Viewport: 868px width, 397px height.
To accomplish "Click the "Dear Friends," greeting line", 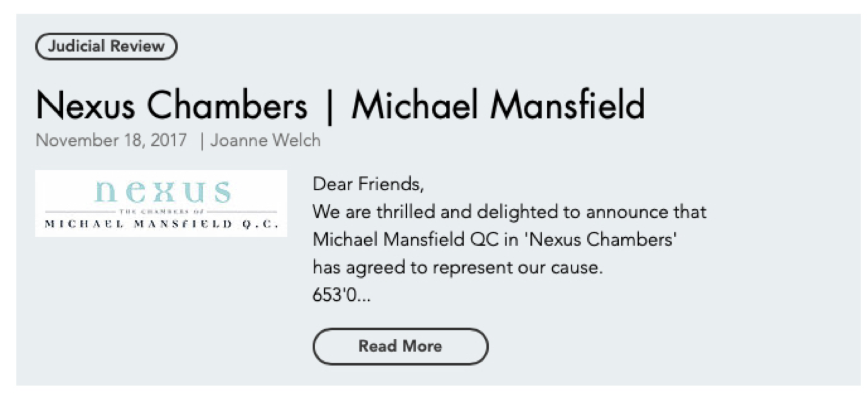I will [364, 183].
